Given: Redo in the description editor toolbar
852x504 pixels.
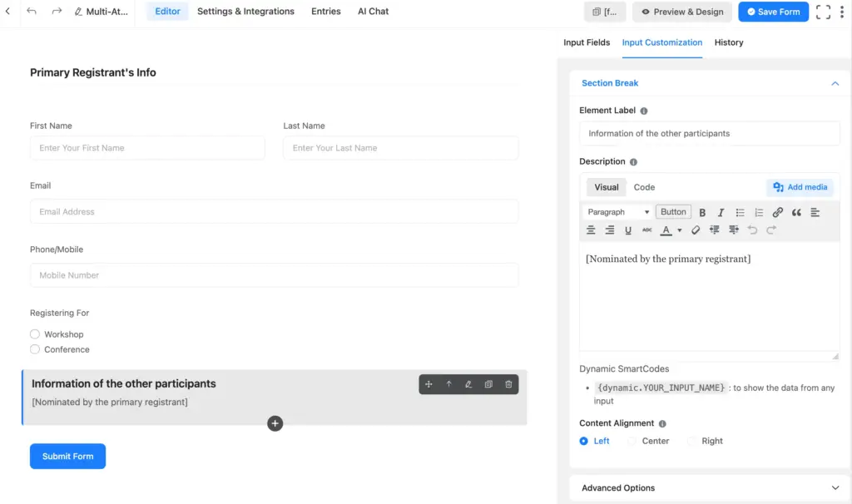Looking at the screenshot, I should [771, 230].
